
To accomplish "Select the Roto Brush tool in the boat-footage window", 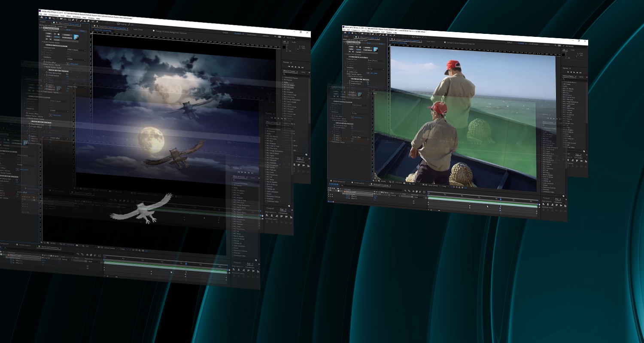I will point(391,36).
